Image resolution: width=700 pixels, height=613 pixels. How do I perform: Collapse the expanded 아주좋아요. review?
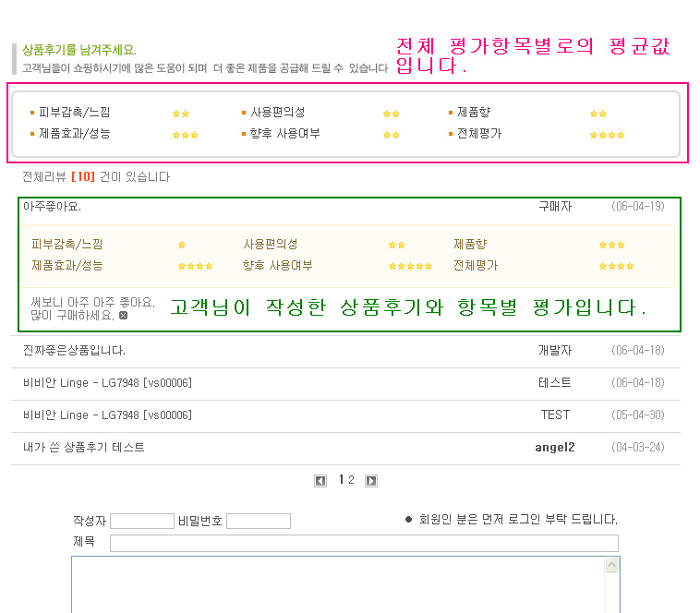(x=52, y=206)
